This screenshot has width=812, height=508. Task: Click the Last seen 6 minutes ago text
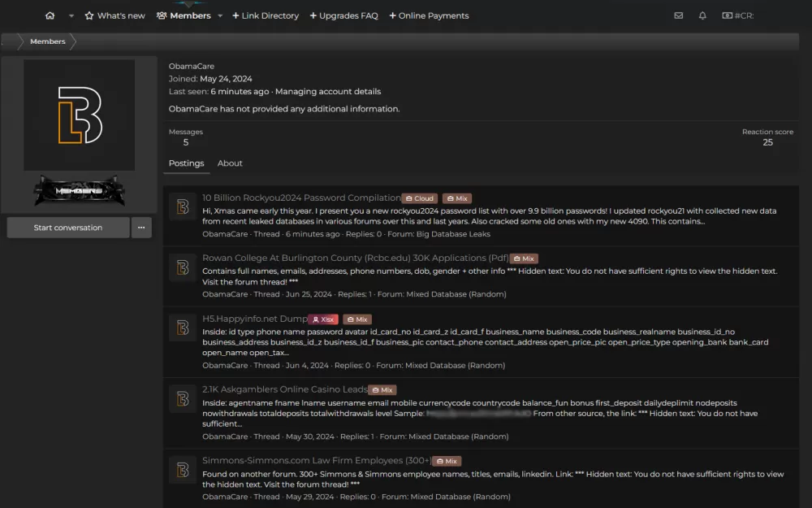click(x=240, y=91)
